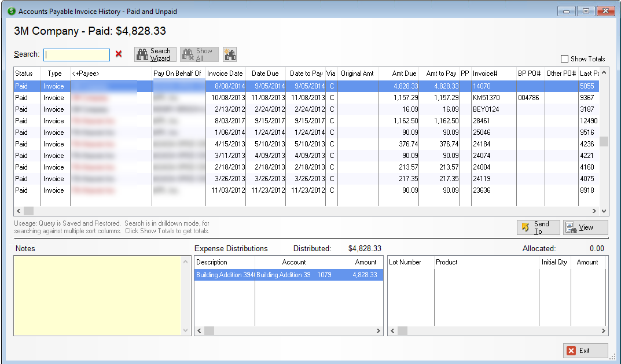Click Expense Distributions Account header
This screenshot has width=621, height=364.
click(x=294, y=262)
